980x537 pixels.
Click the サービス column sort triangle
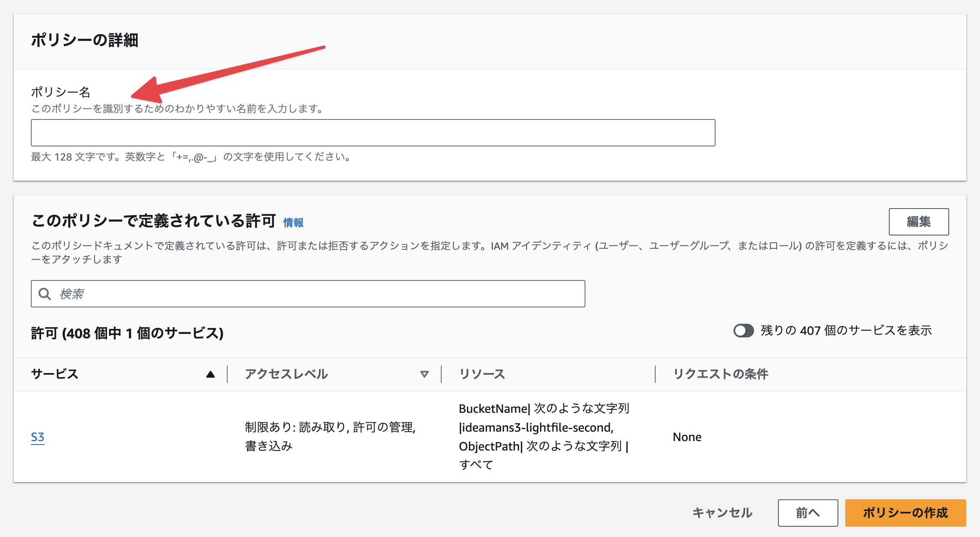[210, 374]
